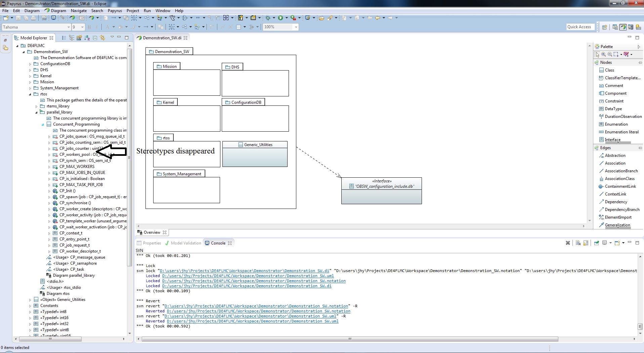Image resolution: width=644 pixels, height=353 pixels.
Task: Click Sort alphabetically in Model Explorer
Action: [87, 38]
